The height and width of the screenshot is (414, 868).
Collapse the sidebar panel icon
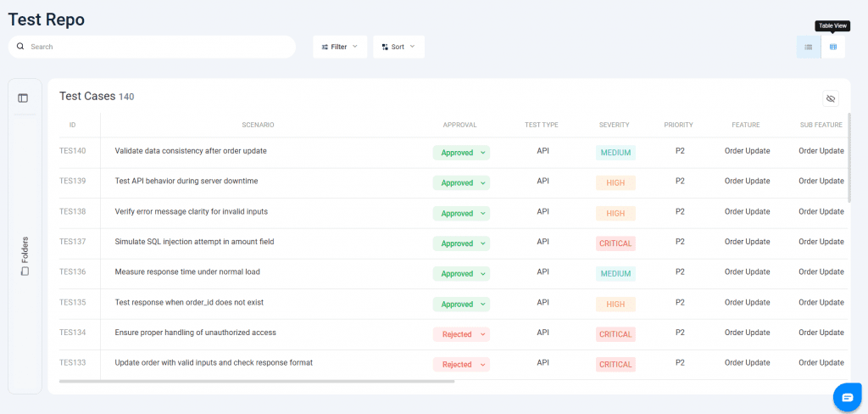(x=23, y=98)
